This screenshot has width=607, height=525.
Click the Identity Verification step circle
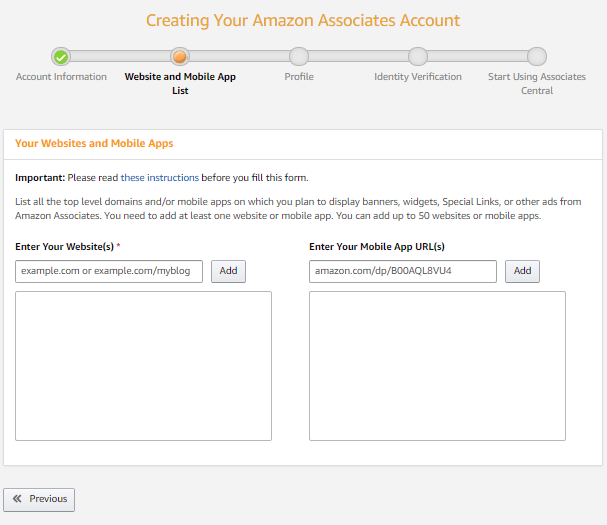pyautogui.click(x=418, y=57)
